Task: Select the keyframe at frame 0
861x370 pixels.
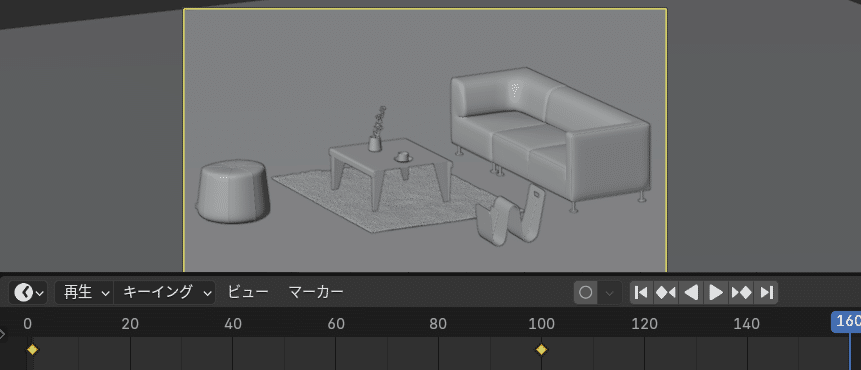Action: coord(32,349)
